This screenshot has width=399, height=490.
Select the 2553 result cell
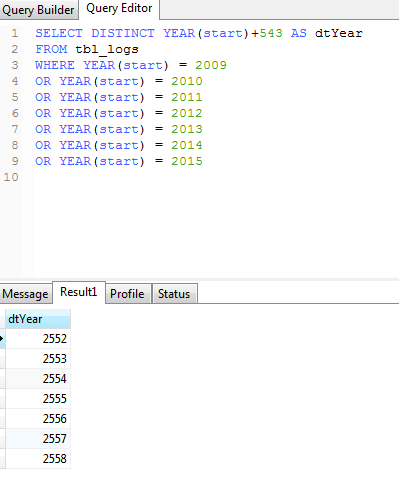[x=38, y=359]
